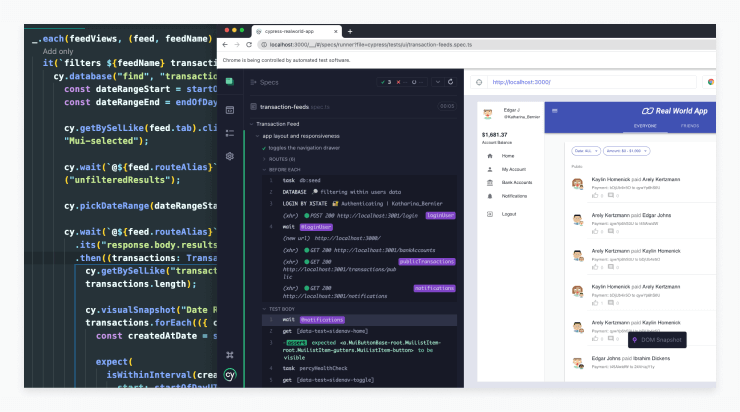Select the cypress-realworld-app Chrome tab
The width and height of the screenshot is (740, 412).
point(296,32)
